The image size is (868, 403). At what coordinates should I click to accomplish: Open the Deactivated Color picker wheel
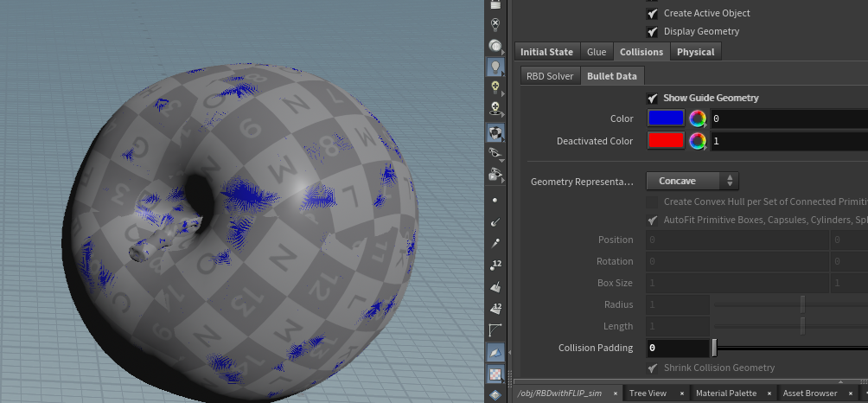(698, 141)
